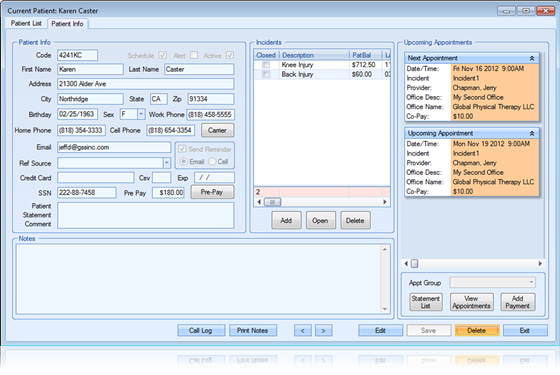The width and height of the screenshot is (560, 375).
Task: Toggle the Alert checkbox
Action: point(194,55)
